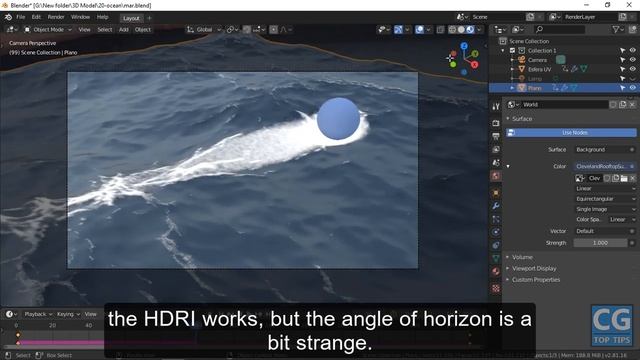This screenshot has height=360, width=640.
Task: Open the outliner display mode dropdown
Action: tap(518, 29)
